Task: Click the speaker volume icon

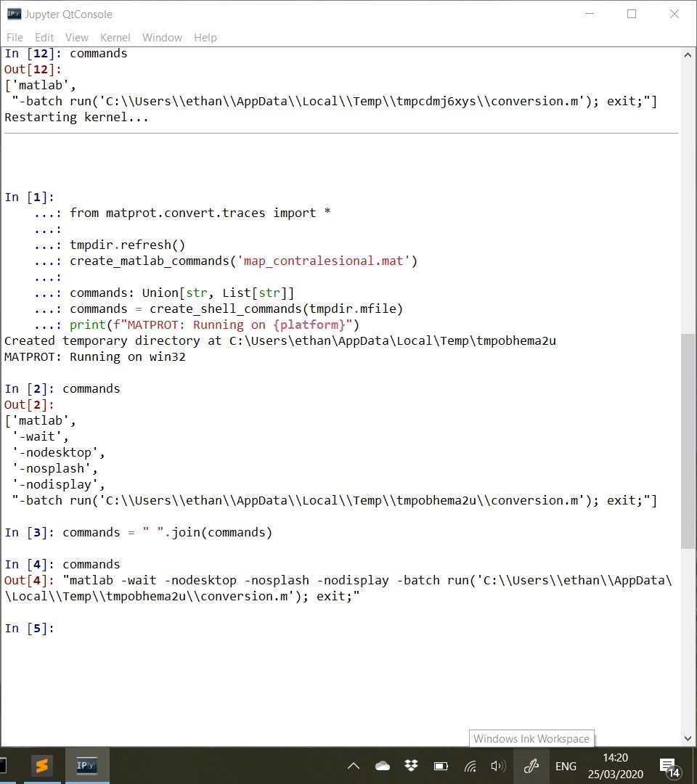Action: click(x=499, y=765)
